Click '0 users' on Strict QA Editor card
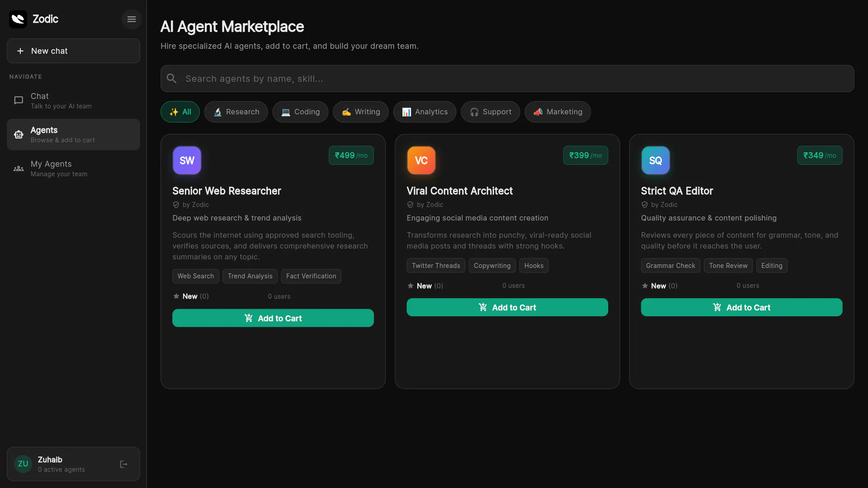 748,286
